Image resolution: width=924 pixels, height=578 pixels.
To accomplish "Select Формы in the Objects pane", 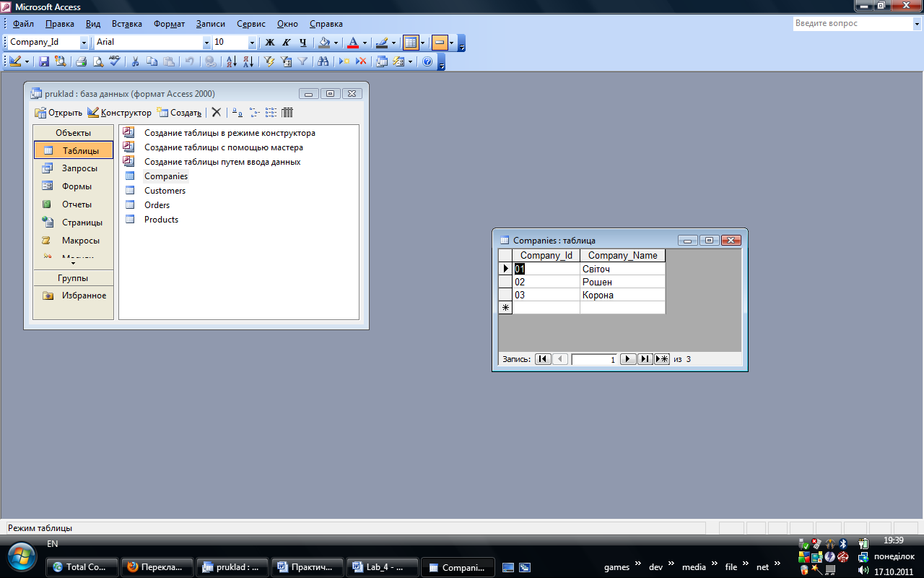I will pyautogui.click(x=73, y=186).
